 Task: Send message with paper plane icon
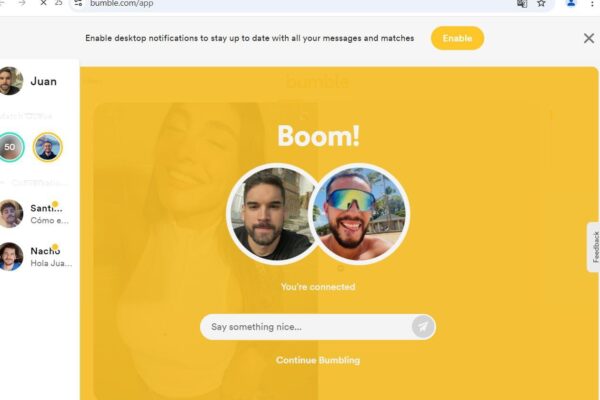click(423, 327)
